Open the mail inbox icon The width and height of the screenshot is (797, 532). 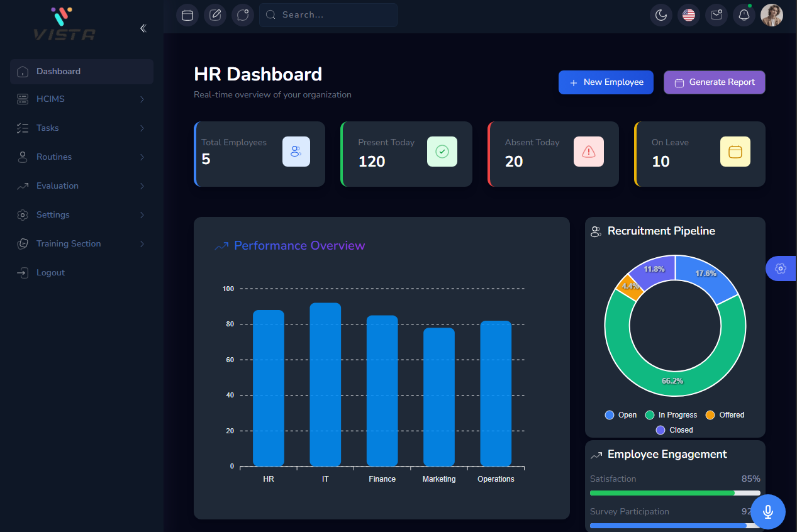pos(716,15)
